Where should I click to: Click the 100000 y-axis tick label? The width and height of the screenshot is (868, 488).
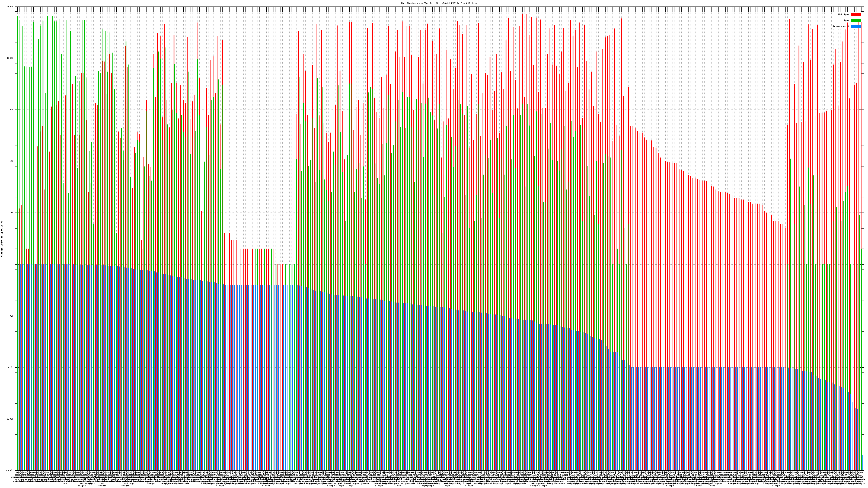10,7
